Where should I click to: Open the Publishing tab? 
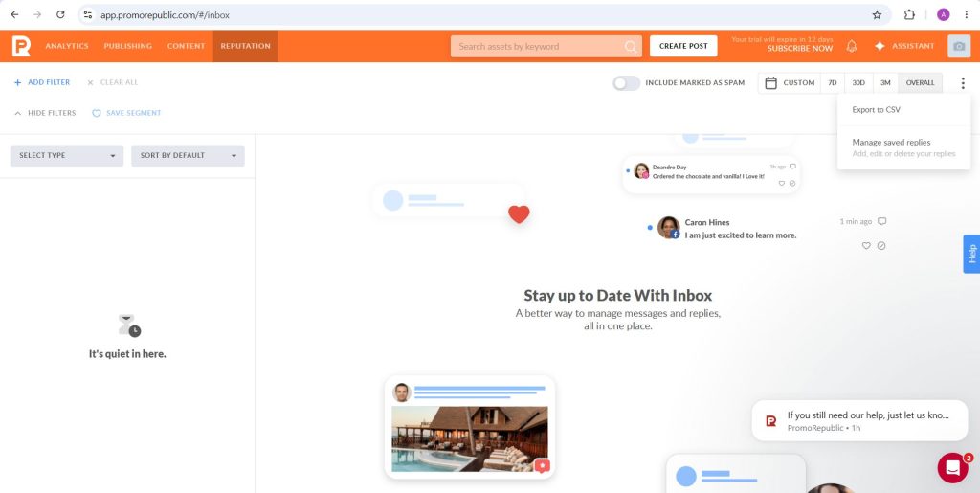click(x=128, y=46)
